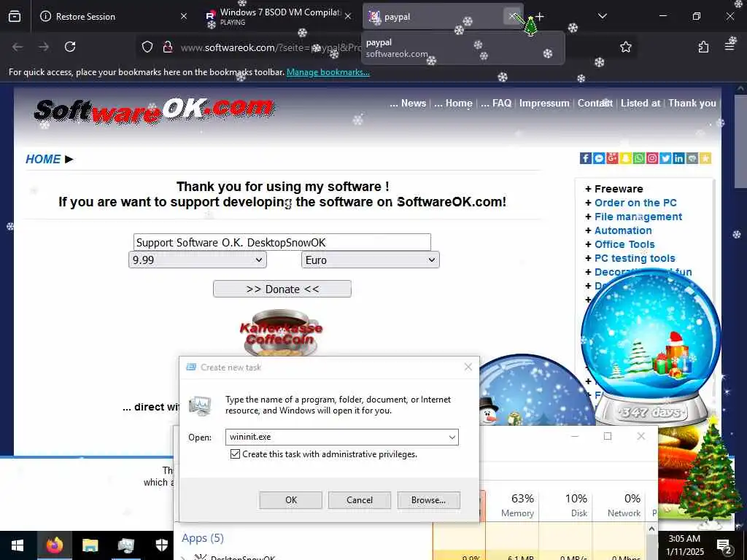Expand DesktopSnowOK row in Task Manager
The width and height of the screenshot is (747, 560).
[183, 557]
